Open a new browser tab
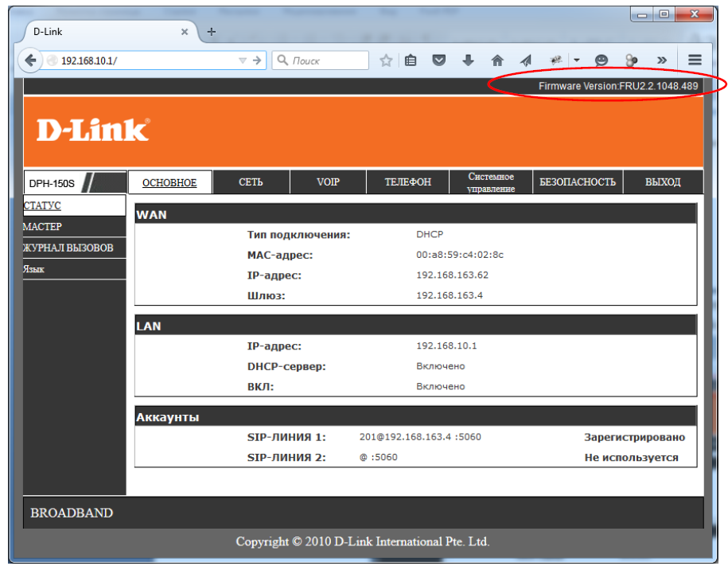This screenshot has height=570, width=728. pos(212,32)
